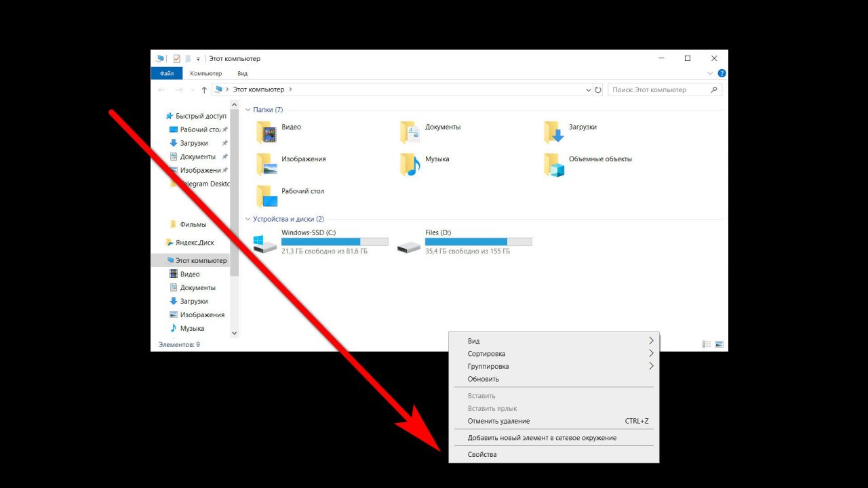
Task: Click the Windows-SSD (C:) usage bar
Action: tap(335, 241)
